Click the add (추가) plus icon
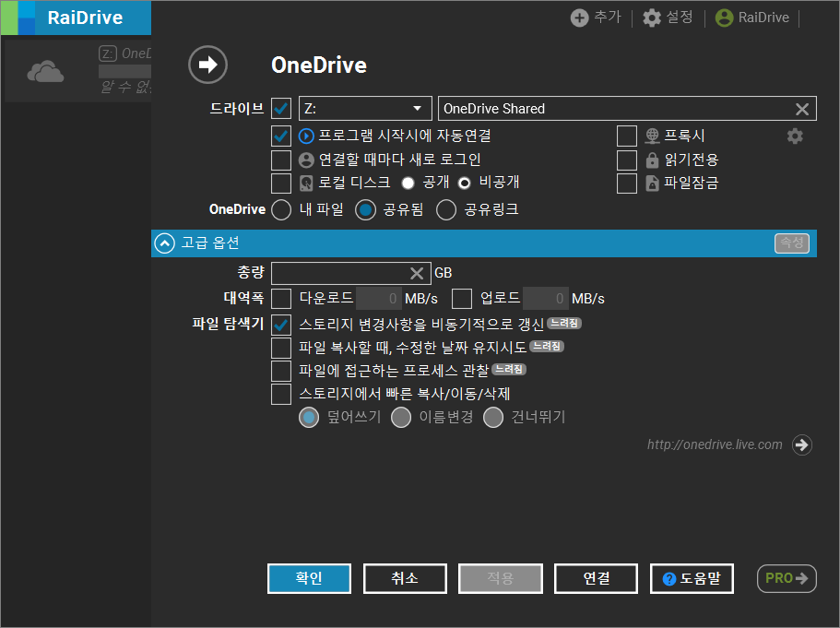 coord(579,18)
